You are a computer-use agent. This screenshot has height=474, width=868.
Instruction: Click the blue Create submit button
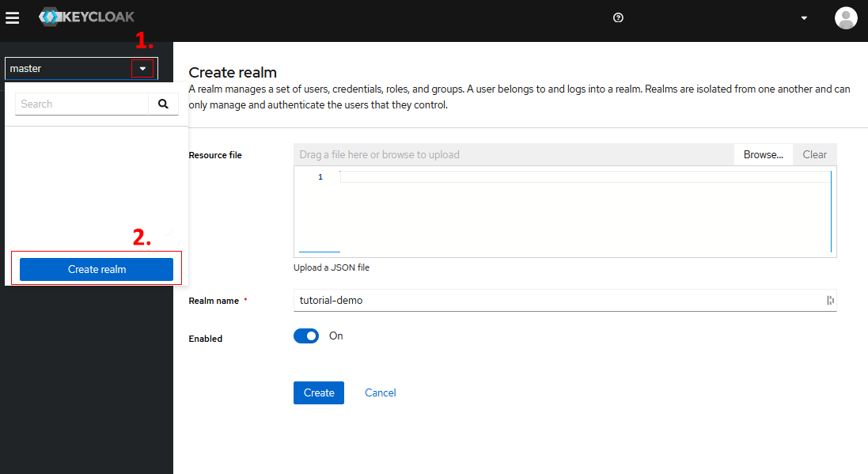click(319, 392)
